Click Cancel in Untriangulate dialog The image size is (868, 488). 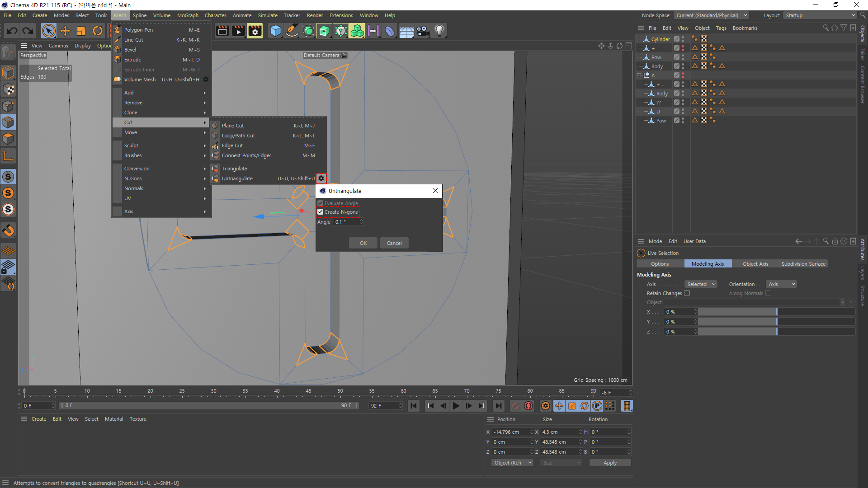[394, 243]
